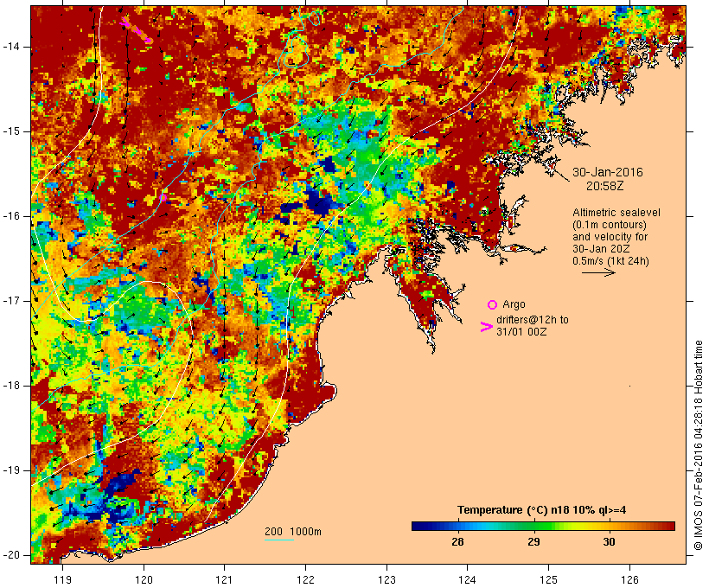Click the colorbar tick label 30
709x588 pixels.
[609, 541]
